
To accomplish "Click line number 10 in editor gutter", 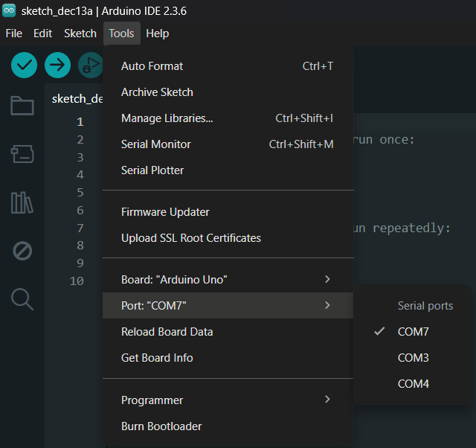I will 77,281.
